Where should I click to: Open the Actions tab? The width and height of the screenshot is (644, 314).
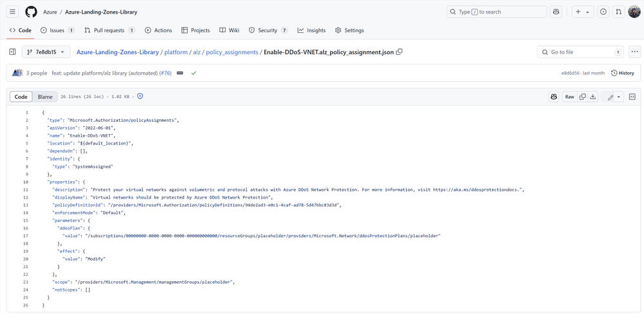[x=159, y=30]
